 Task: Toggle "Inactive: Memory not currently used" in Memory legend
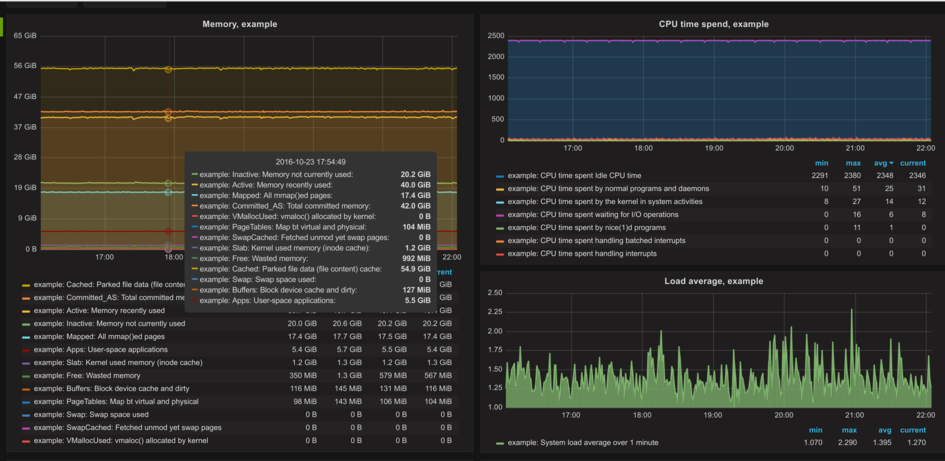coord(109,324)
